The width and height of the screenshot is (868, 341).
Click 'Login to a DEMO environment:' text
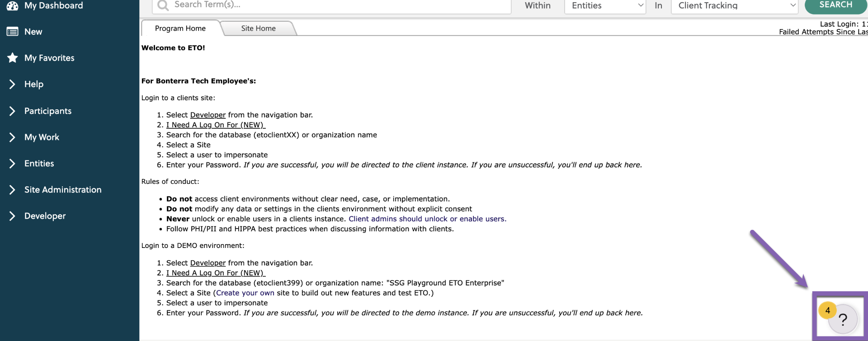click(193, 245)
